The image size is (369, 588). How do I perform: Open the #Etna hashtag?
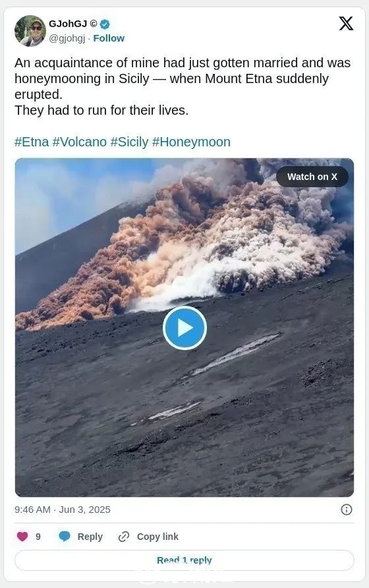coord(32,142)
